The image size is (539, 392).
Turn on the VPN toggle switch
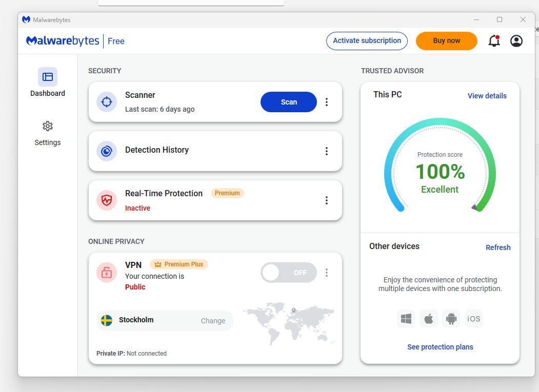click(x=288, y=273)
